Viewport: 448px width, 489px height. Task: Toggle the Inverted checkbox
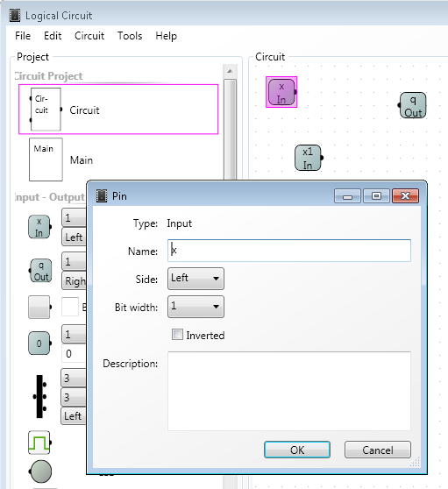177,335
